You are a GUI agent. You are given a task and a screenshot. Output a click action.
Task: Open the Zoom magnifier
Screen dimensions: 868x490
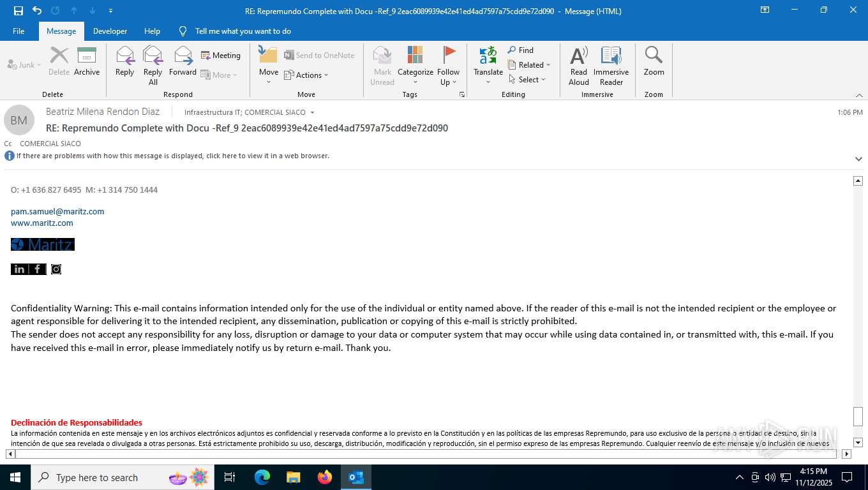coord(654,61)
